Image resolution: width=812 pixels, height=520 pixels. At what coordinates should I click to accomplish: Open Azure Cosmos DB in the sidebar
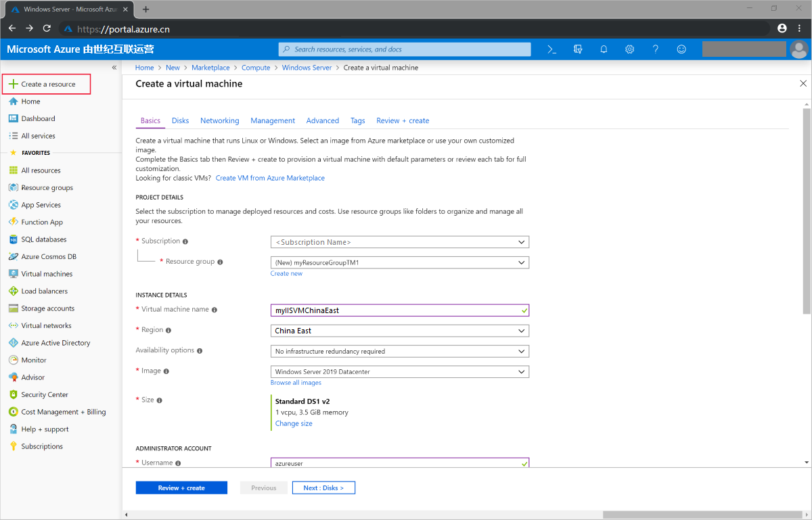(49, 256)
